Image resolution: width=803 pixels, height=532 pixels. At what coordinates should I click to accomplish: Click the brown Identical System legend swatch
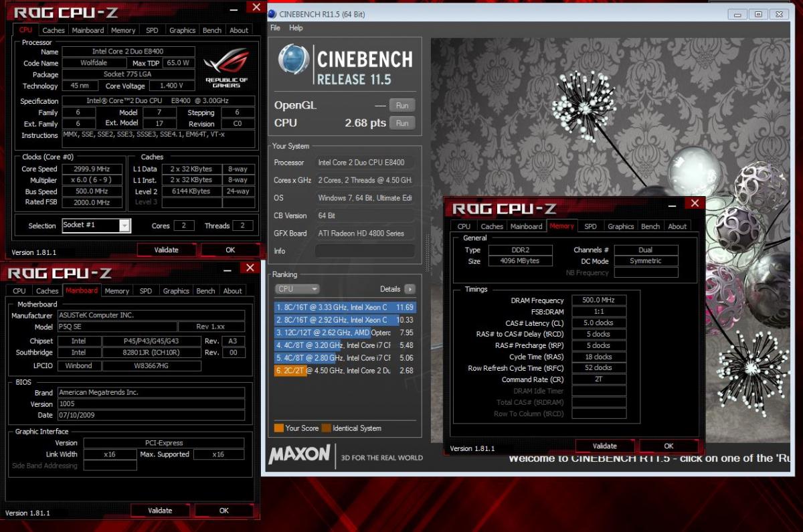point(326,428)
